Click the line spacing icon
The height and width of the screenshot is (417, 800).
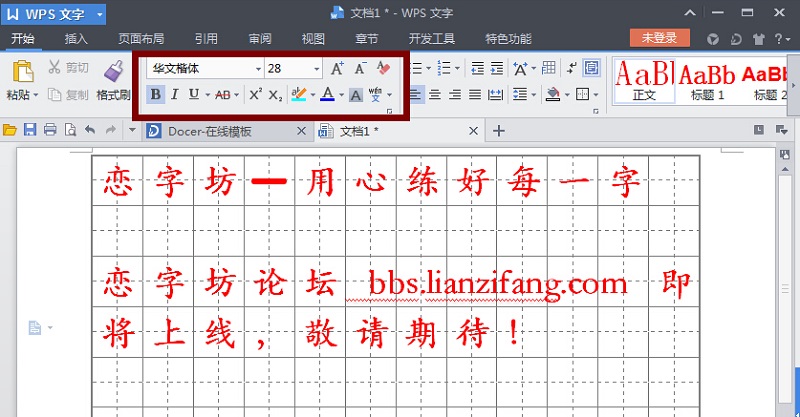[520, 95]
